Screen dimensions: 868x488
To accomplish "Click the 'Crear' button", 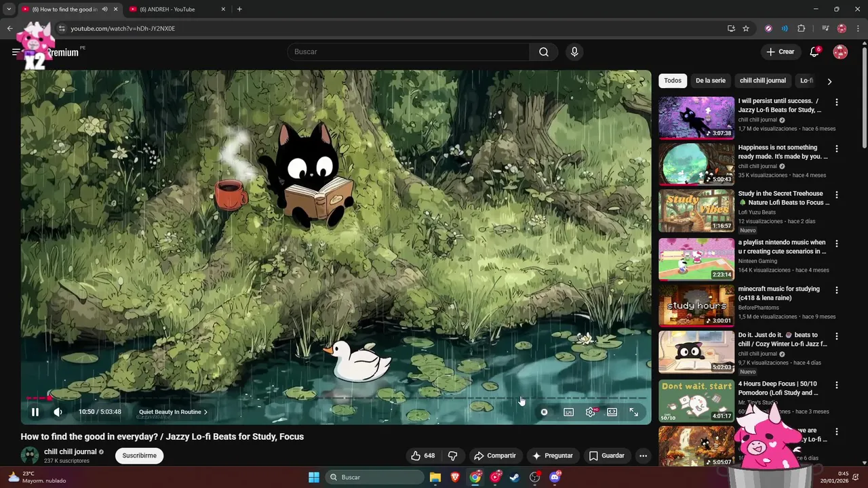I will [781, 52].
